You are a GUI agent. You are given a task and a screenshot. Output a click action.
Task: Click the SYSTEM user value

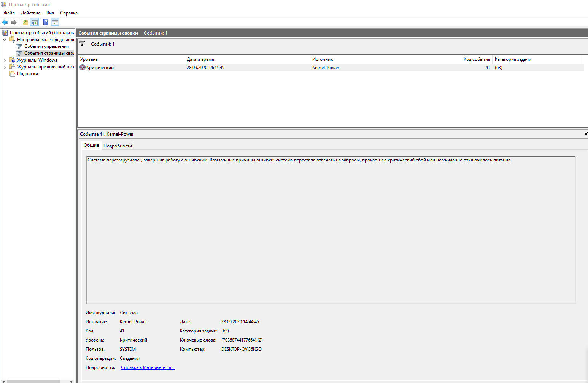pyautogui.click(x=128, y=349)
